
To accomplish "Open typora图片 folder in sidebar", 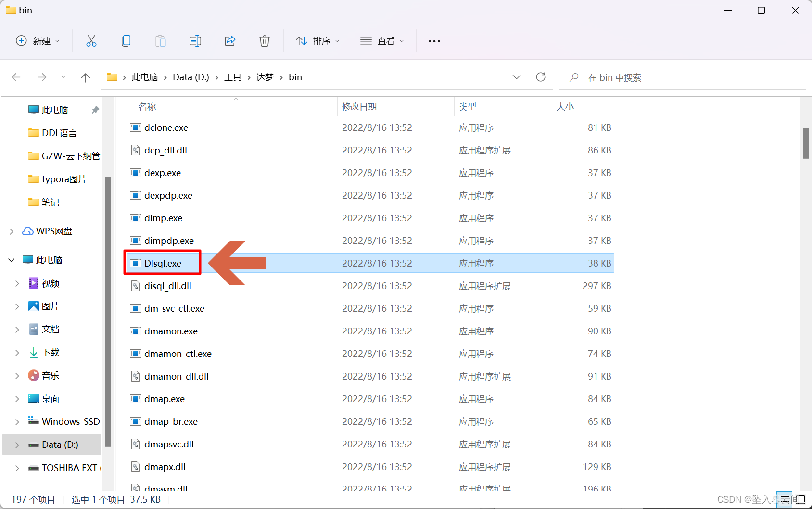I will tap(58, 179).
